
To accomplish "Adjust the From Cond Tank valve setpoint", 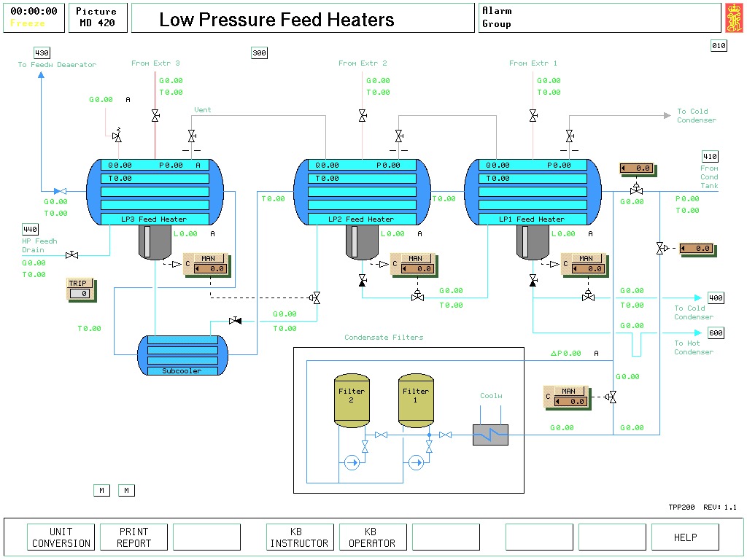I will tap(636, 168).
